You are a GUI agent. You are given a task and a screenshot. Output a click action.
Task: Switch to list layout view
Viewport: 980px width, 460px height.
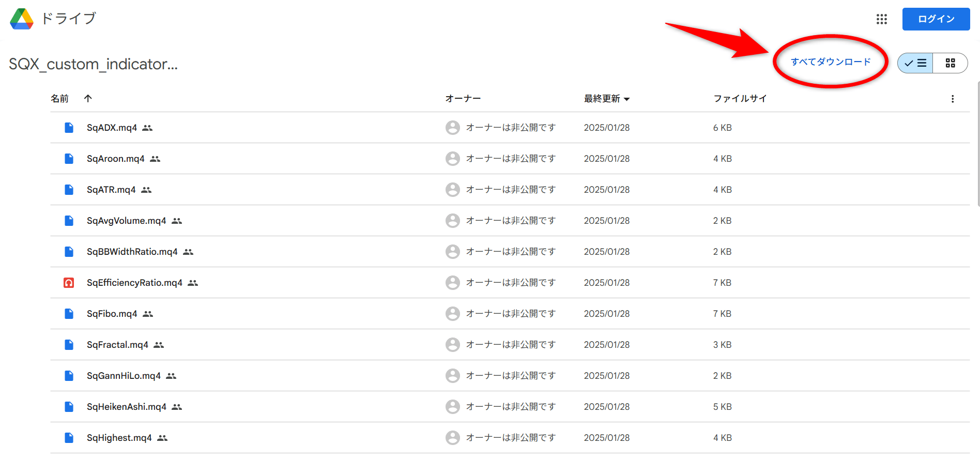point(915,63)
